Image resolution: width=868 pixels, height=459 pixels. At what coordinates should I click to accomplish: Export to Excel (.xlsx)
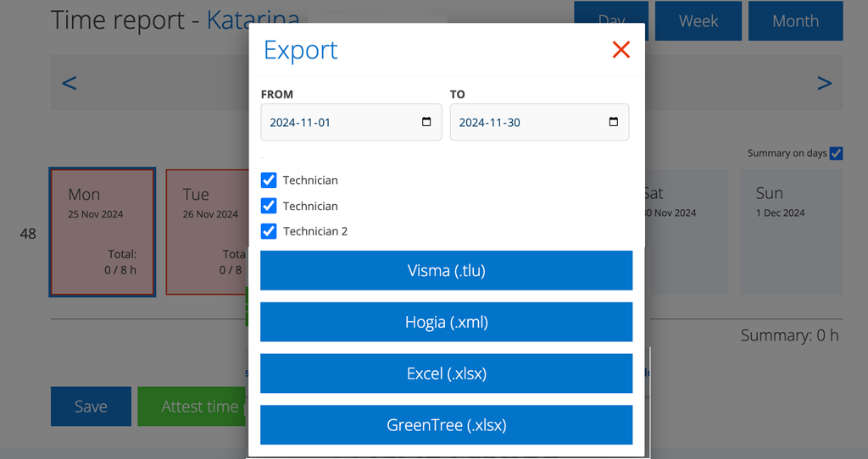pyautogui.click(x=446, y=373)
